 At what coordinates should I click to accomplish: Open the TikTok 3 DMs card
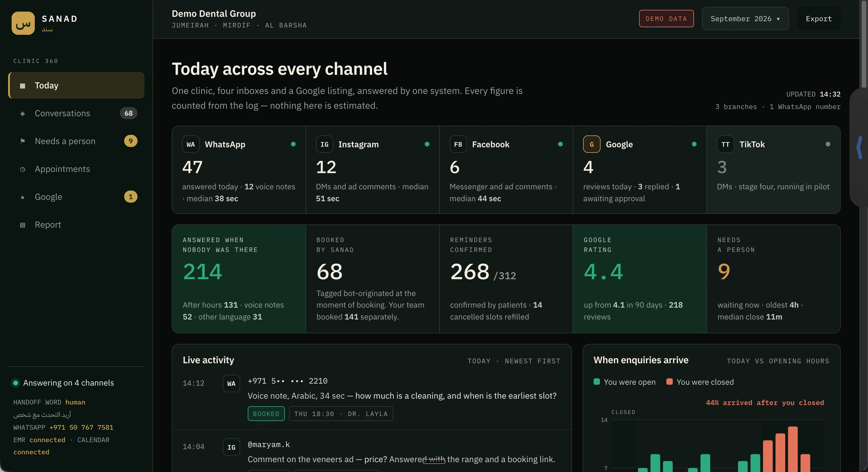click(773, 170)
